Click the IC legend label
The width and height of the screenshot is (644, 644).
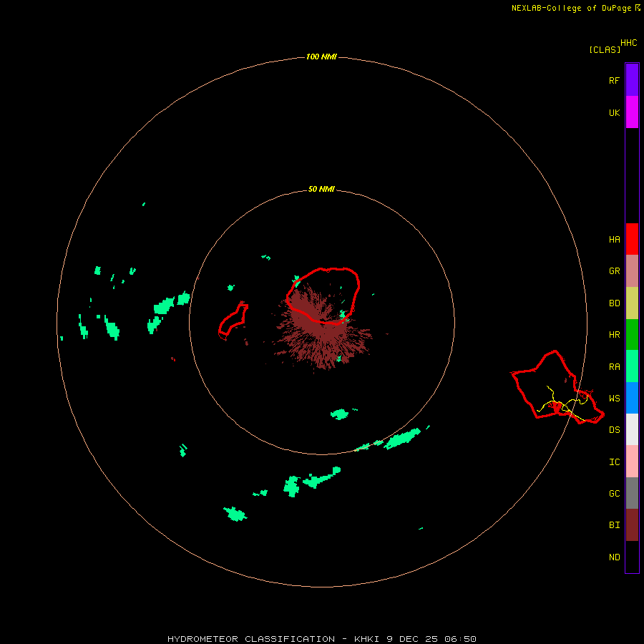pos(614,462)
